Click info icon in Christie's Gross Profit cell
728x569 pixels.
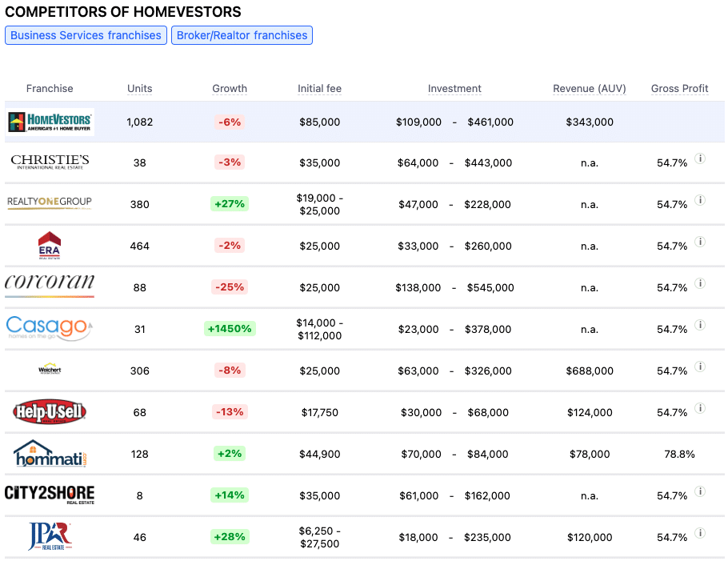700,158
